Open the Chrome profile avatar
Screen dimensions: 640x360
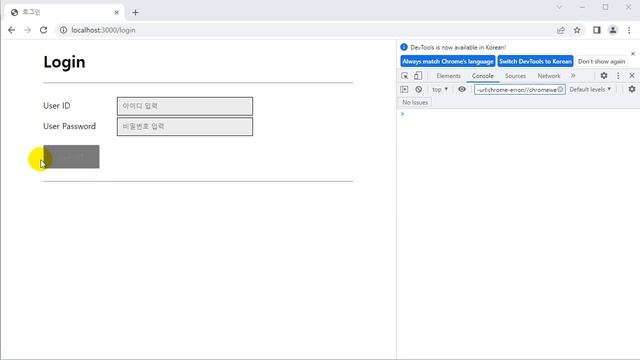pos(613,30)
